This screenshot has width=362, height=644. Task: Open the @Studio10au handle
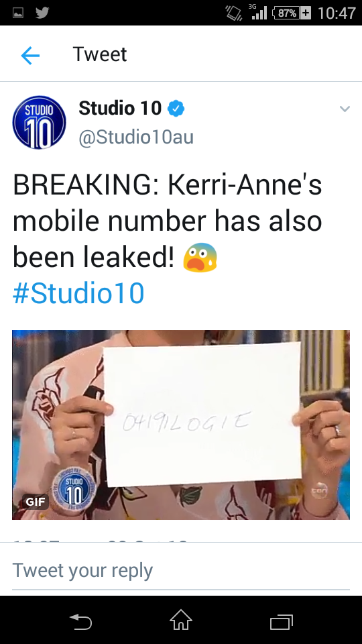click(136, 137)
